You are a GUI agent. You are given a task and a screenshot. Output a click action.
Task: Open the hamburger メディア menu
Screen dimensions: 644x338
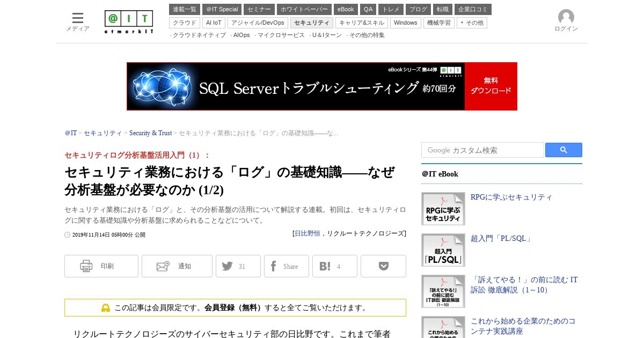pos(78,22)
